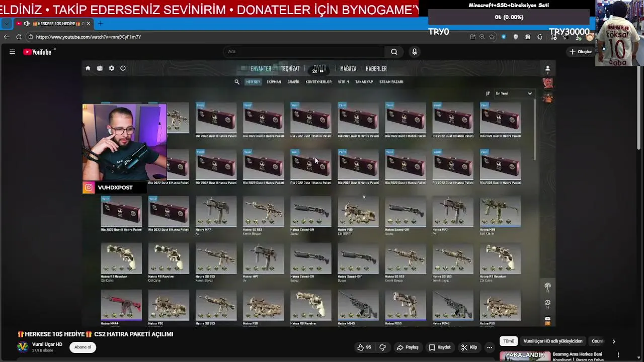Click in the YouTube Ara search field

click(x=304, y=51)
